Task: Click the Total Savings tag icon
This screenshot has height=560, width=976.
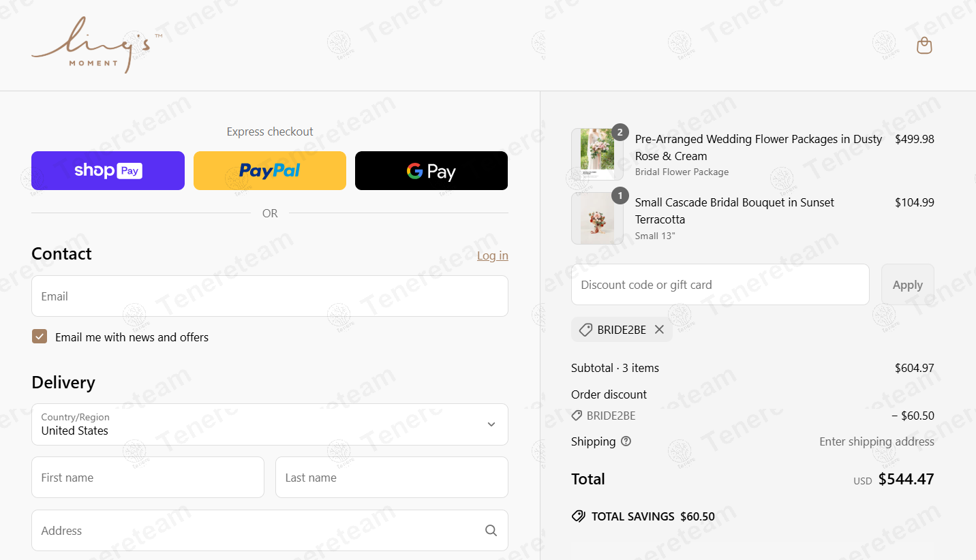Action: click(578, 516)
